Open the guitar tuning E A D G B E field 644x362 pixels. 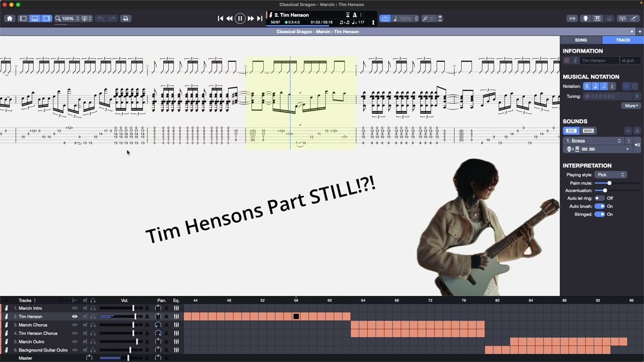609,96
